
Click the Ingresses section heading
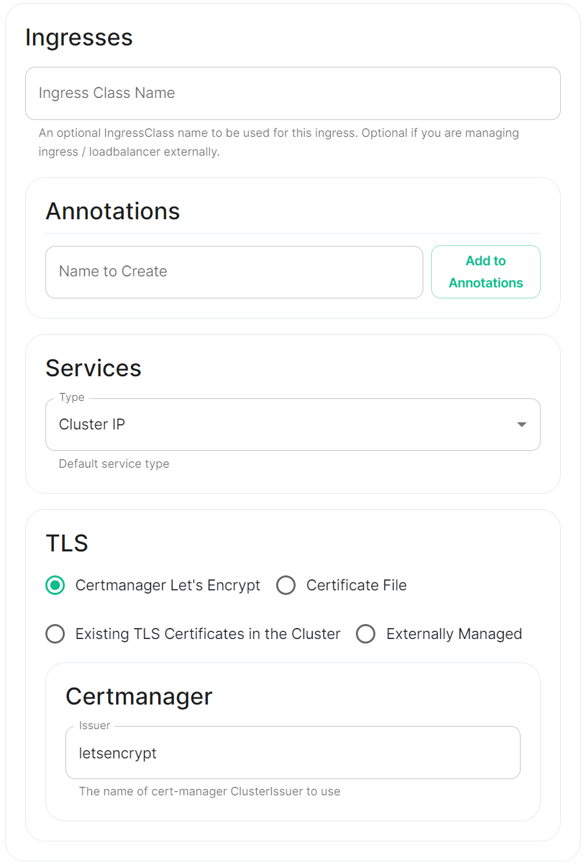tap(79, 38)
